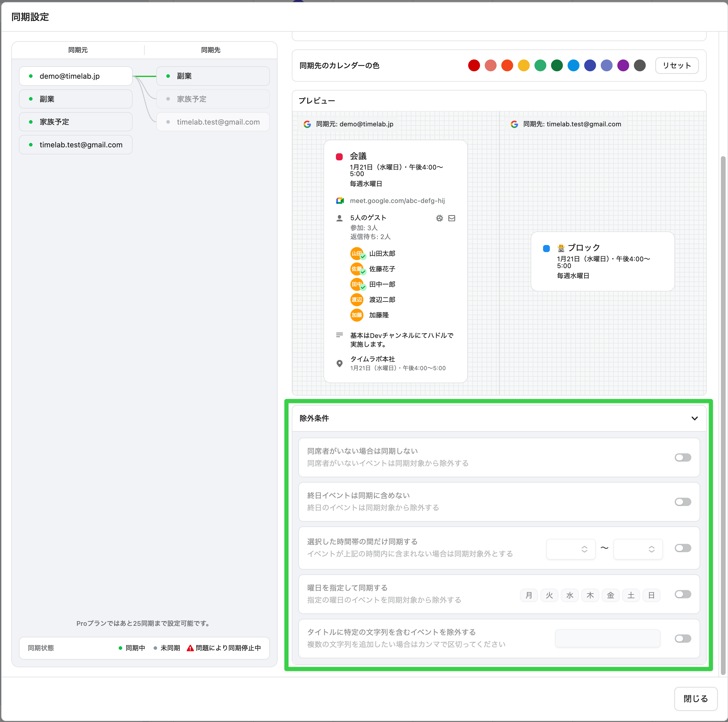Click the Google Meet icon in the 会議 card

(340, 201)
